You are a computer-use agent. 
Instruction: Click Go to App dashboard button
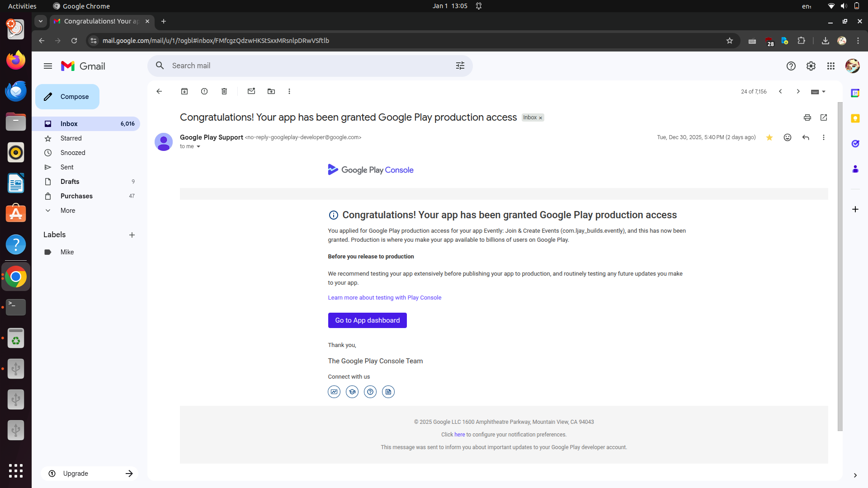367,320
